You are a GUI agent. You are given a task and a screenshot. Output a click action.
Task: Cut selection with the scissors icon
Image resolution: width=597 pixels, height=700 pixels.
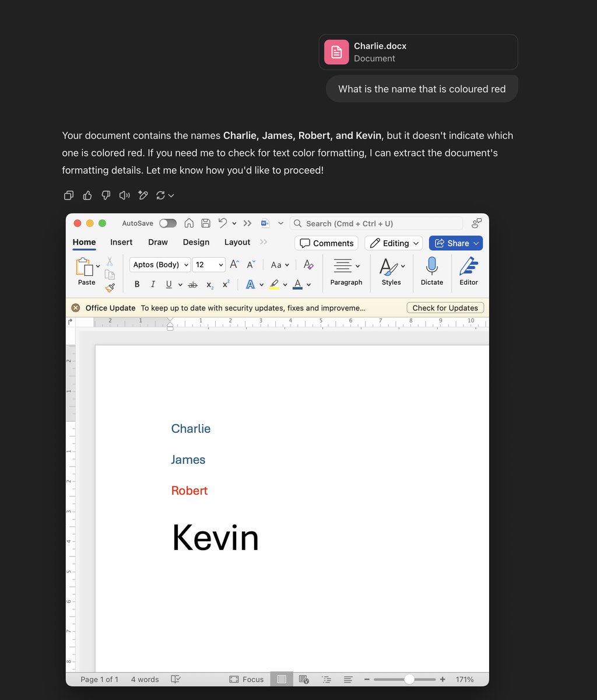(x=110, y=262)
